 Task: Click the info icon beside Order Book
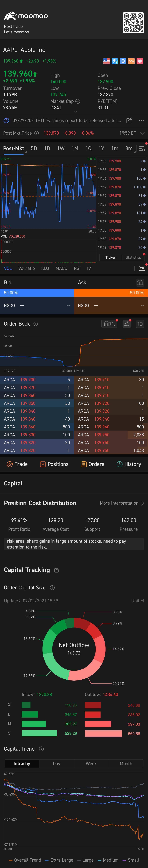36,324
